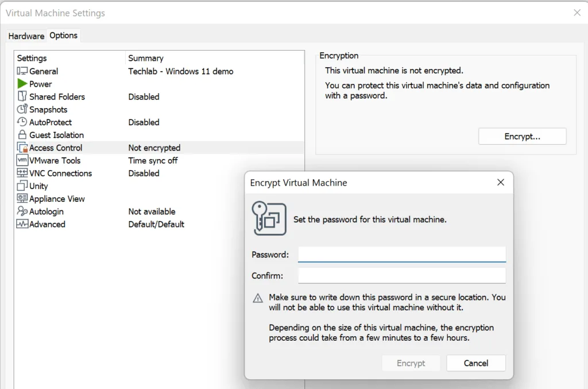
Task: Click the Snapshots icon
Action: pos(22,109)
